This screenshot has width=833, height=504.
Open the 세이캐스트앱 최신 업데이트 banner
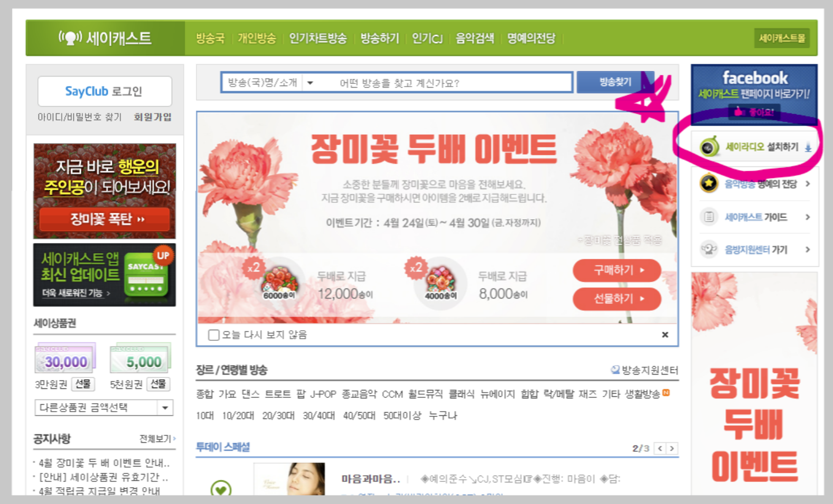(105, 275)
